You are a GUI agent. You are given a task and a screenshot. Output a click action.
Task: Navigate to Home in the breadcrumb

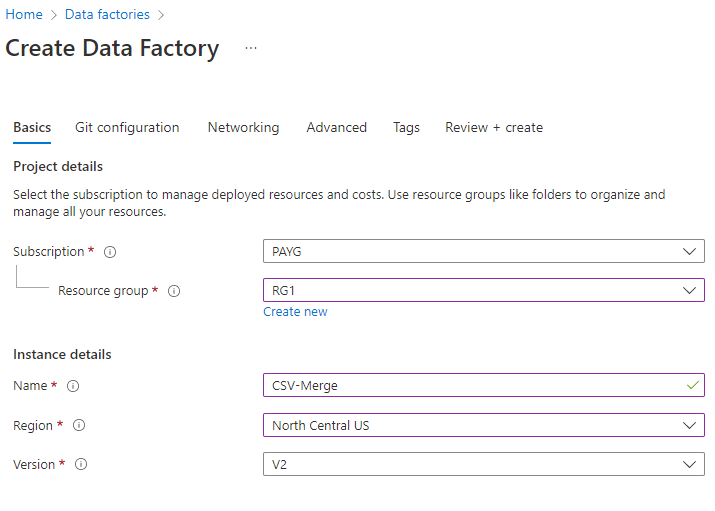24,15
